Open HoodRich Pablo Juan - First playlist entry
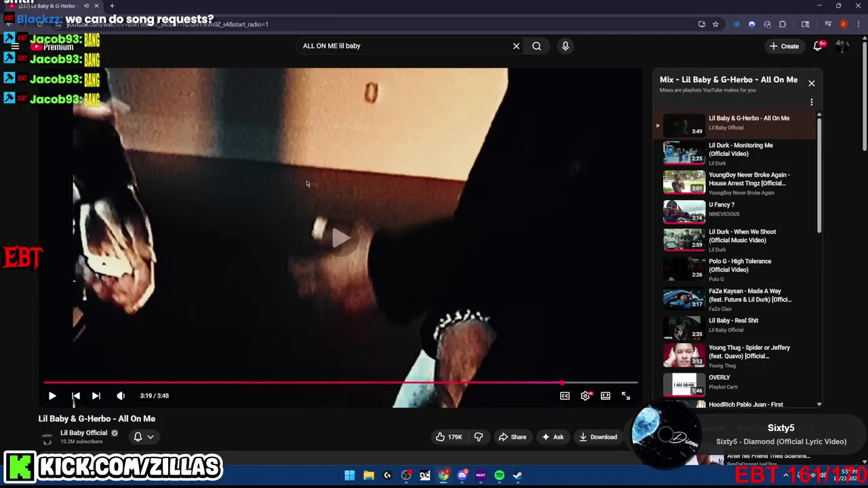 pyautogui.click(x=736, y=405)
